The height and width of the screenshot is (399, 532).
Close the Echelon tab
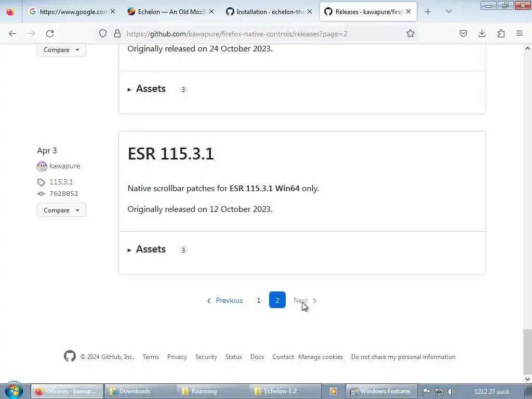click(211, 11)
